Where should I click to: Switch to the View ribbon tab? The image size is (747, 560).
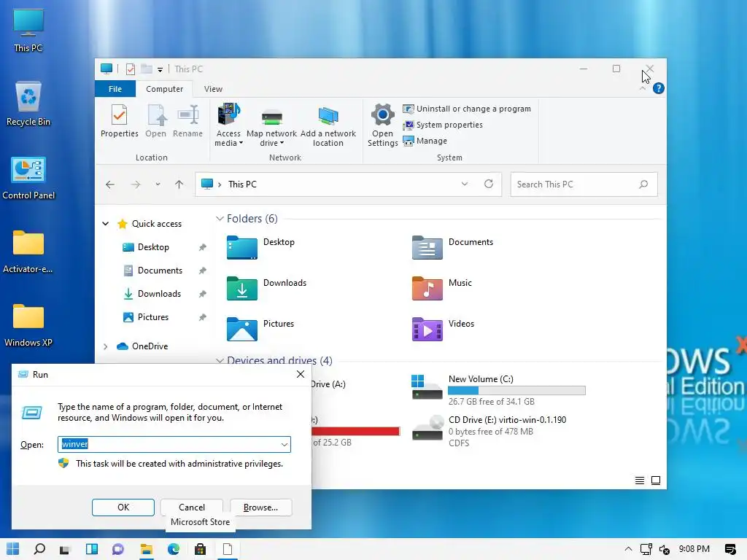213,89
